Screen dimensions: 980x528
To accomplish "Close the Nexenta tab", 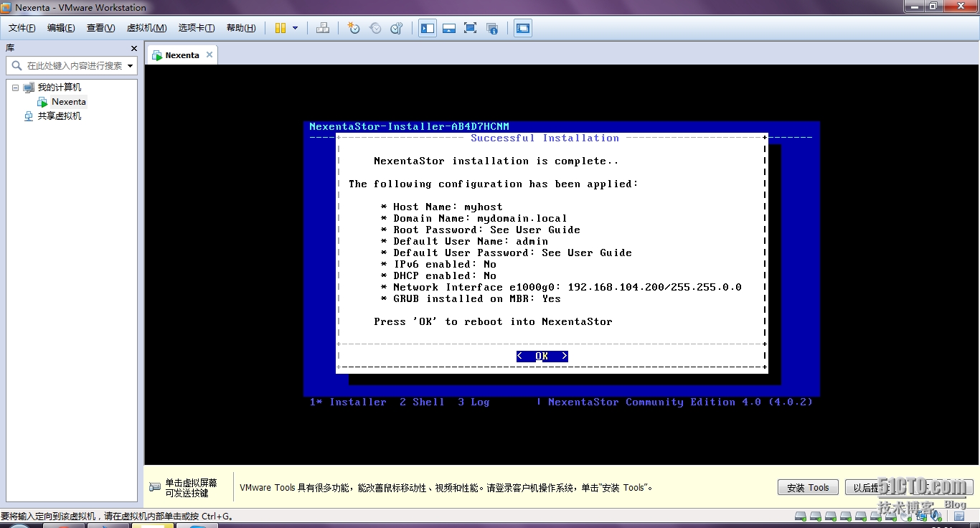I will 209,55.
